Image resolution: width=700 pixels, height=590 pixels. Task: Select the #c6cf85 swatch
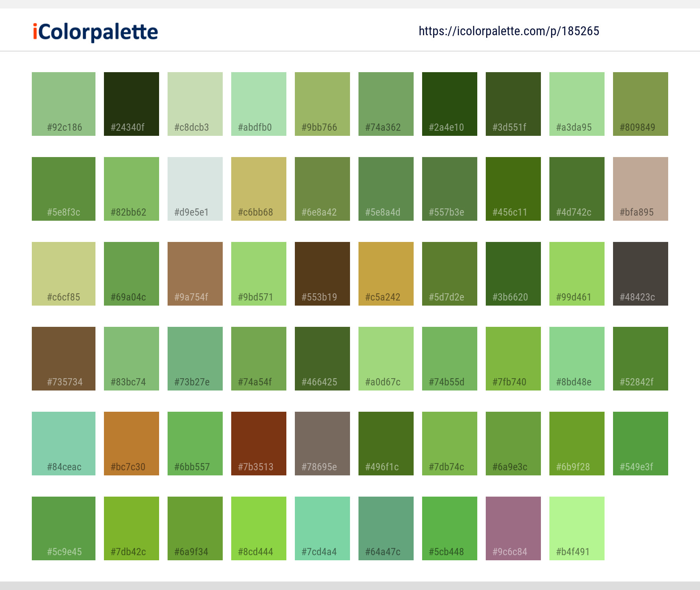pyautogui.click(x=64, y=274)
